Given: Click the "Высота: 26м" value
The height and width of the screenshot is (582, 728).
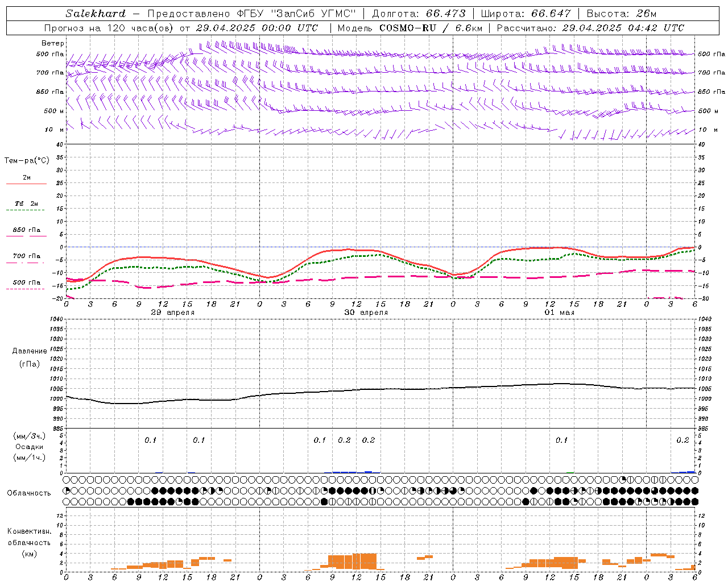Looking at the screenshot, I should (x=621, y=14).
